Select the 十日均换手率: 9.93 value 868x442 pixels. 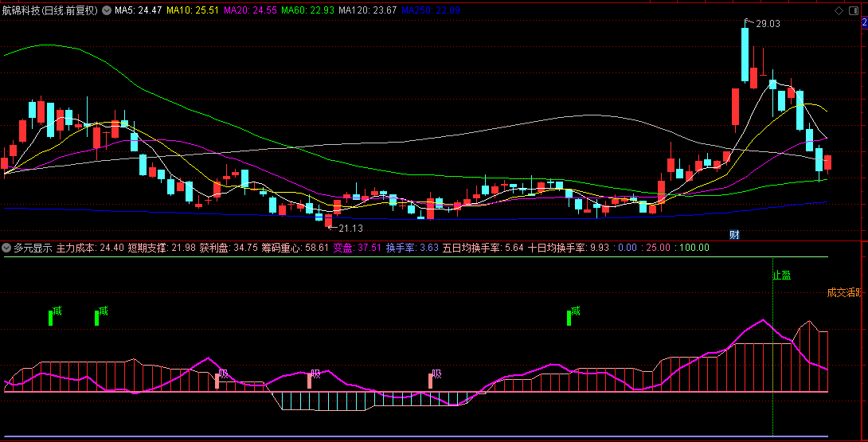pyautogui.click(x=569, y=248)
